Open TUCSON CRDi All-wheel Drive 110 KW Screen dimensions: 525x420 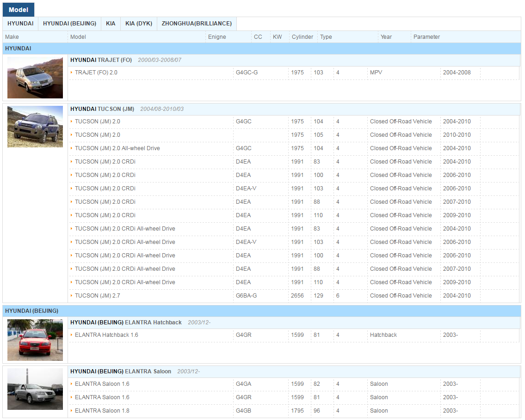tap(125, 282)
